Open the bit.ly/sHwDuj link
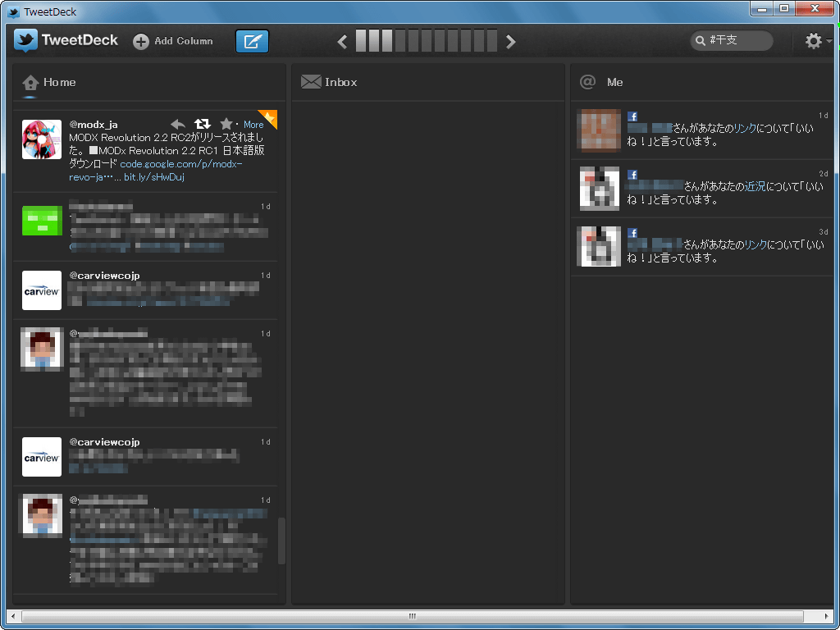 (154, 177)
